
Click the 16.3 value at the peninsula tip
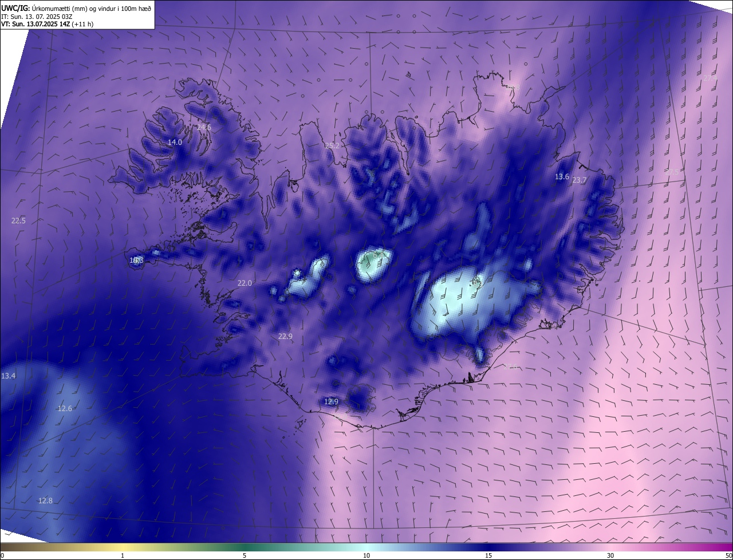pyautogui.click(x=136, y=260)
